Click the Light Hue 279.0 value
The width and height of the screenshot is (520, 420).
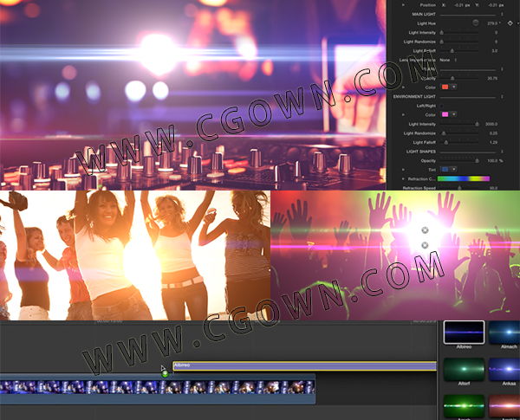(x=492, y=23)
